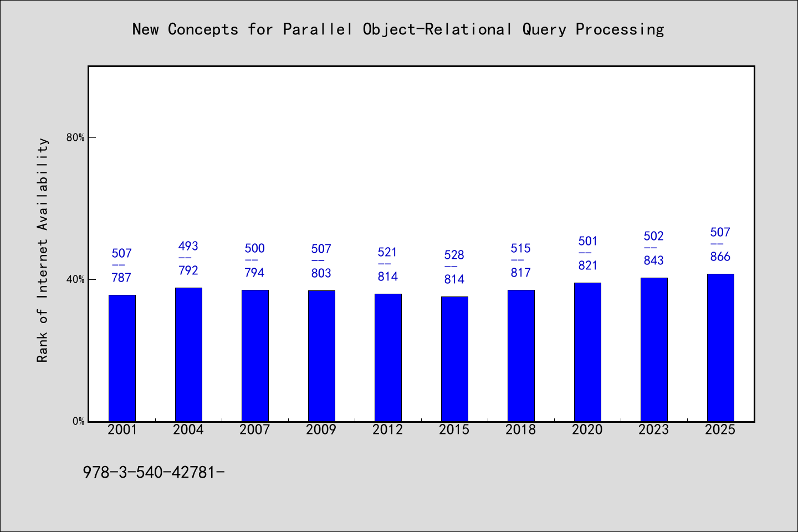Screen dimensions: 798x532
Task: Select the blue bar for 2015
Action: [x=454, y=359]
